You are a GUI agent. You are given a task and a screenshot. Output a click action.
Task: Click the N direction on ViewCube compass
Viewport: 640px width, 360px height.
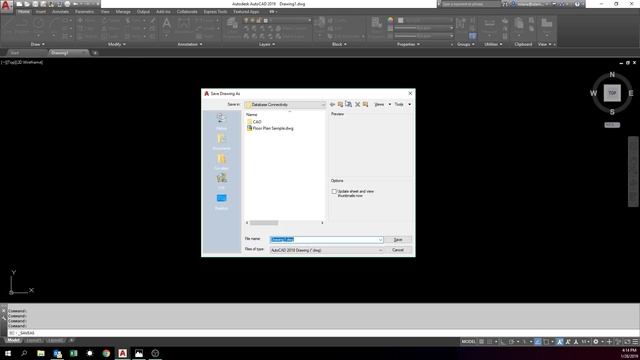612,75
